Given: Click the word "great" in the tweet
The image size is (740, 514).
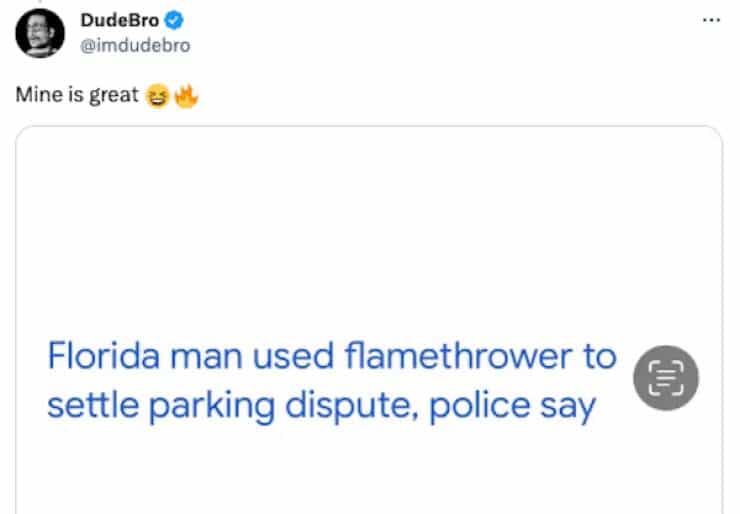Looking at the screenshot, I should point(113,97).
